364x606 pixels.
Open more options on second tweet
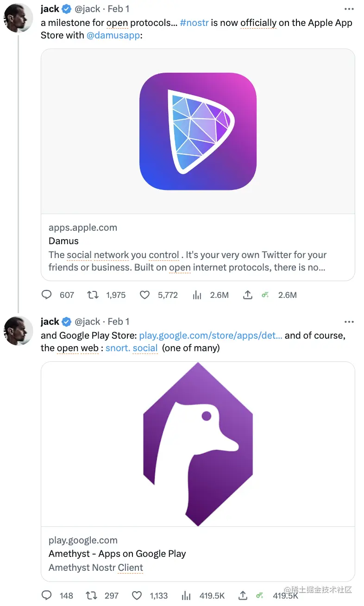[x=349, y=322]
